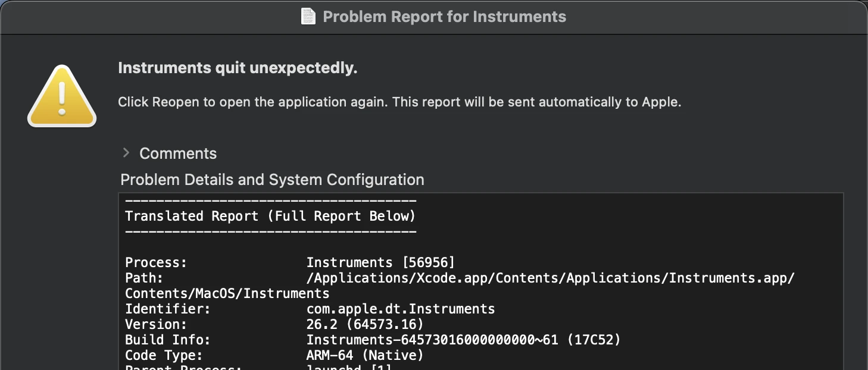Viewport: 868px width, 370px height.
Task: Click the Translated Report header line
Action: pyautogui.click(x=270, y=216)
